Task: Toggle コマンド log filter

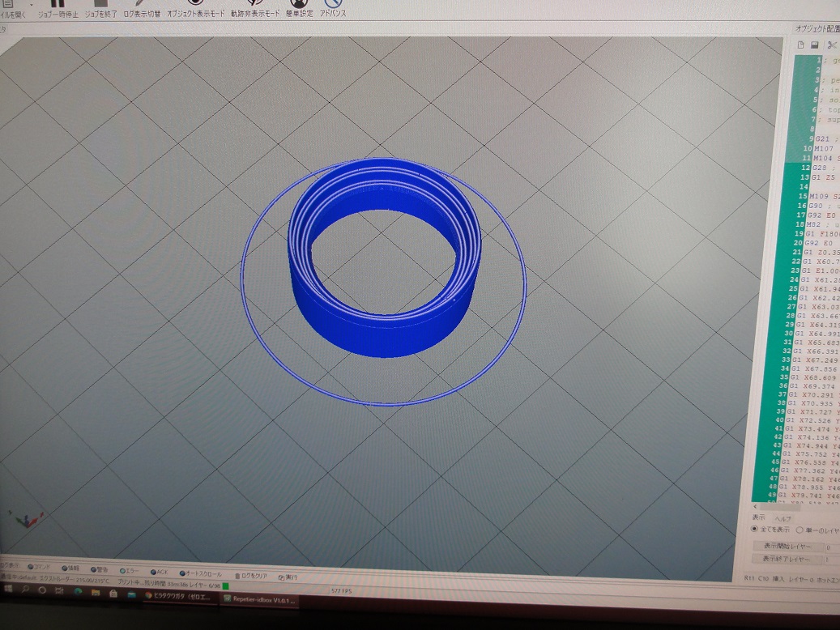Action: click(x=39, y=567)
